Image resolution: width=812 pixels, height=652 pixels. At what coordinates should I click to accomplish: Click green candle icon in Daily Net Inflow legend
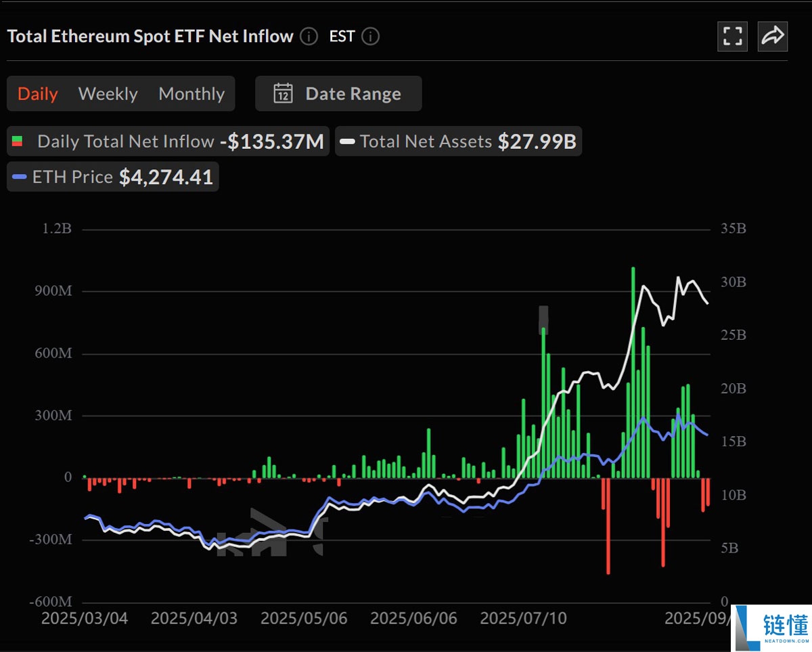(19, 141)
